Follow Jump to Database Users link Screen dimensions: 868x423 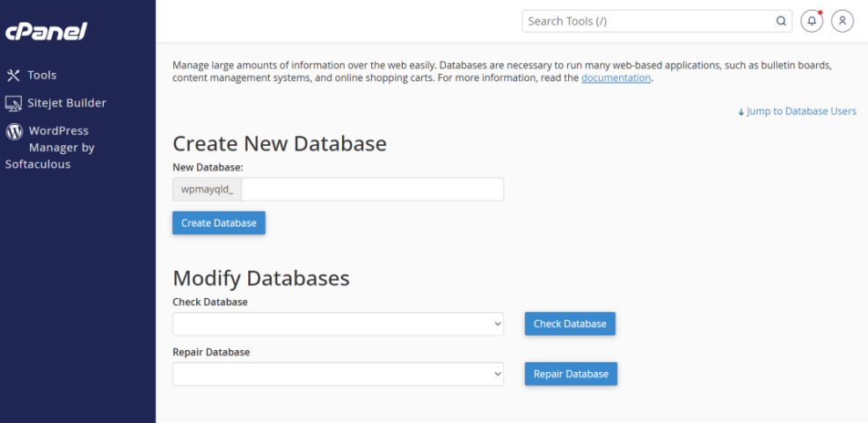point(797,112)
